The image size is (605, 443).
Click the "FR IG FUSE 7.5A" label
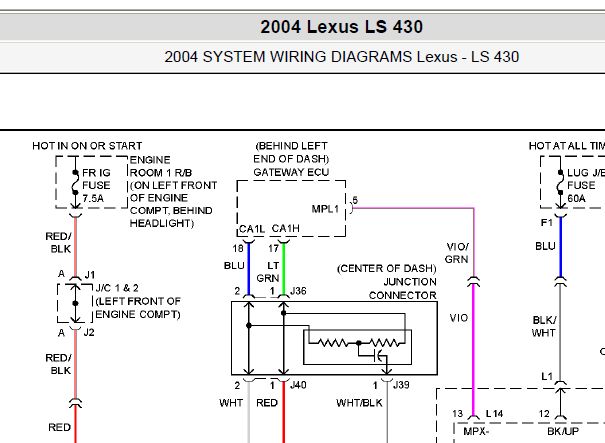pyautogui.click(x=96, y=186)
